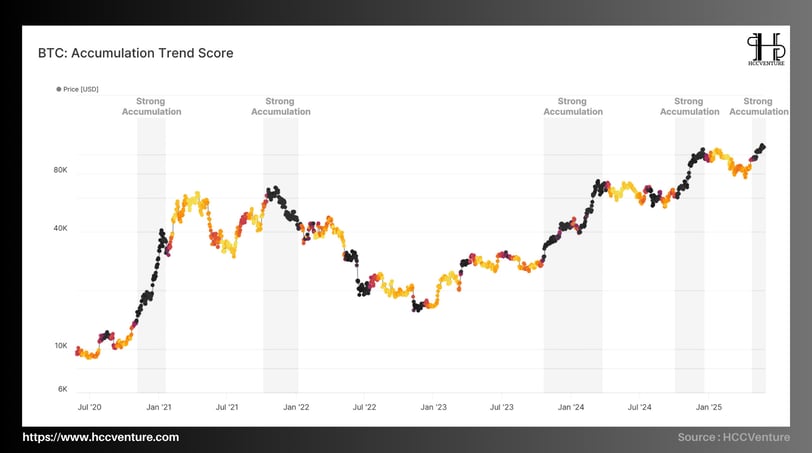The width and height of the screenshot is (812, 453).
Task: Click first Strong Accumulation label near Jan '21
Action: (151, 106)
